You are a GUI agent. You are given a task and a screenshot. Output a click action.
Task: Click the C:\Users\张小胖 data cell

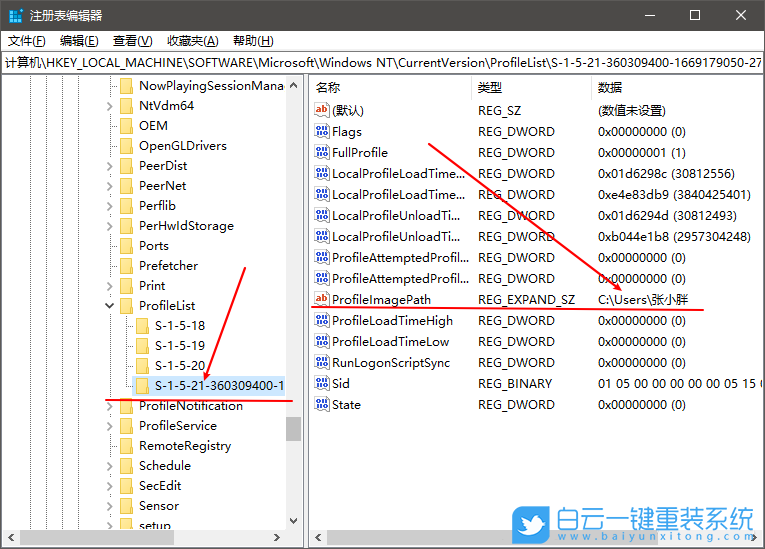(643, 300)
